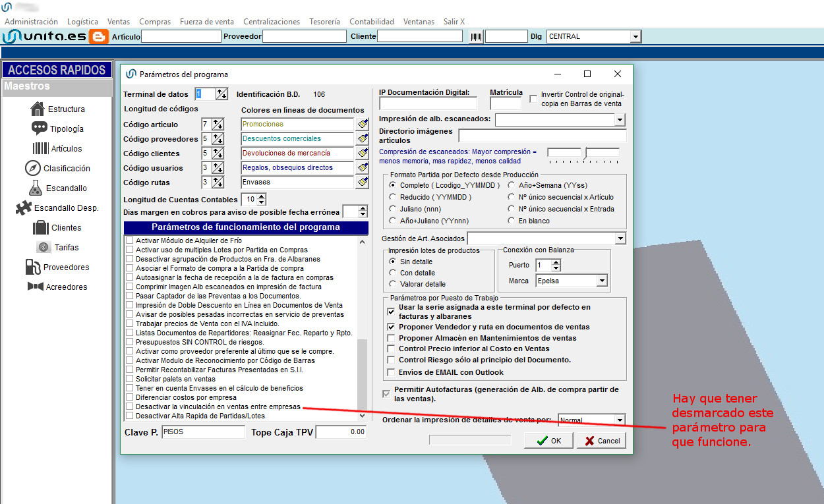Click stepper for Código usuarios length
The width and height of the screenshot is (824, 504).
tap(218, 167)
